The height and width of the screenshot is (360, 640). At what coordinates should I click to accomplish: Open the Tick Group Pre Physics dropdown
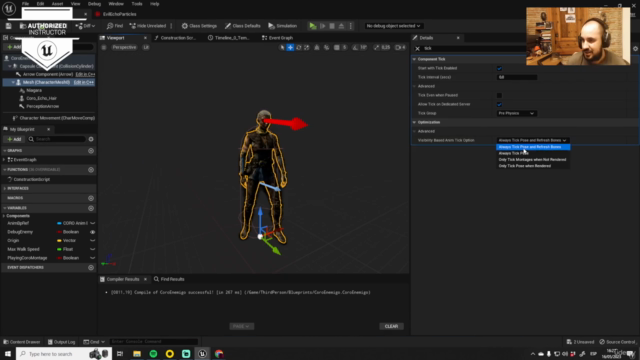(516, 113)
